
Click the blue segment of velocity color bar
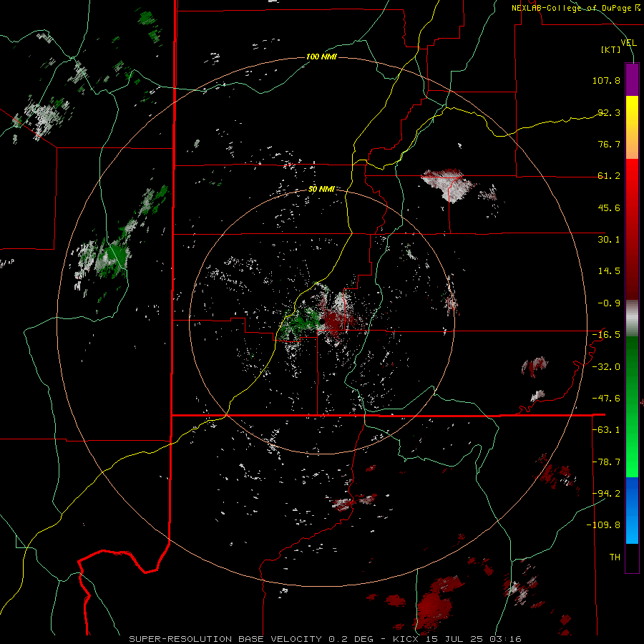pyautogui.click(x=632, y=510)
